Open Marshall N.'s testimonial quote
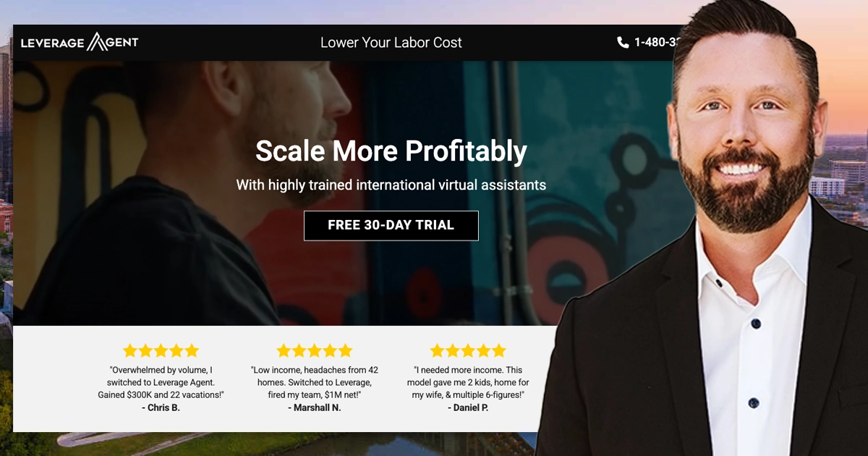Image resolution: width=868 pixels, height=456 pixels. 315,382
